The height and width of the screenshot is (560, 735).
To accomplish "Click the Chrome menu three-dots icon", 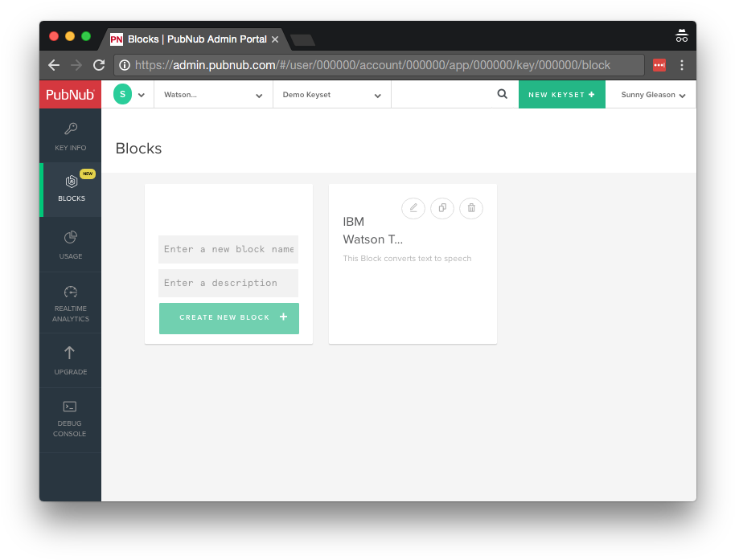I will [x=682, y=65].
